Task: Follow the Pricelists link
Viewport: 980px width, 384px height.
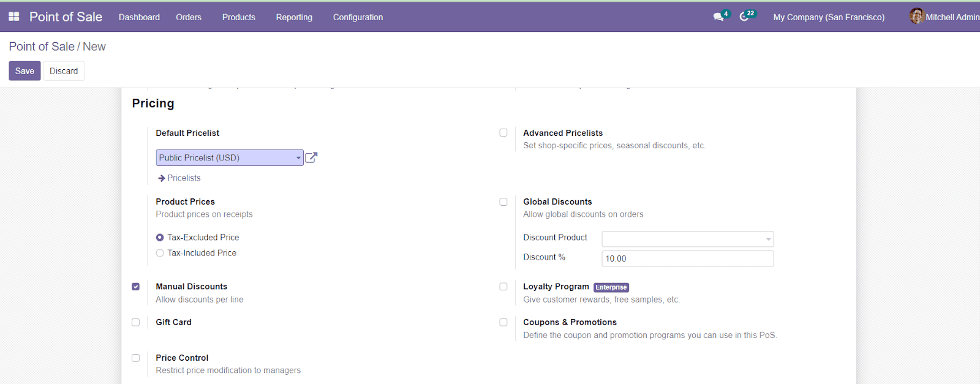Action: pos(184,178)
